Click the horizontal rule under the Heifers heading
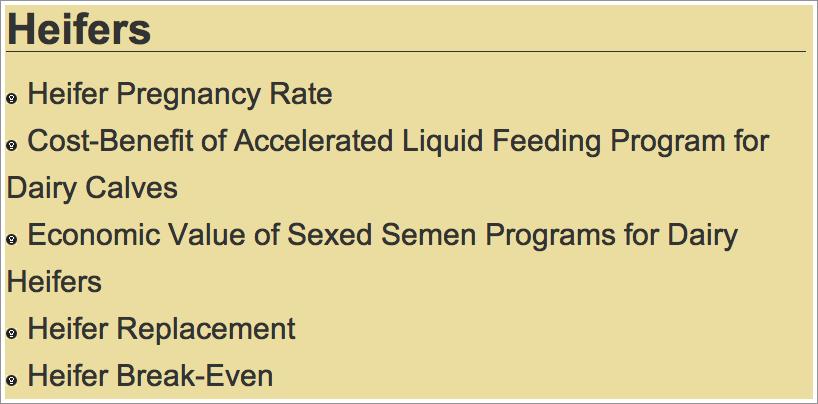Viewport: 818px width, 404px height. [x=406, y=52]
